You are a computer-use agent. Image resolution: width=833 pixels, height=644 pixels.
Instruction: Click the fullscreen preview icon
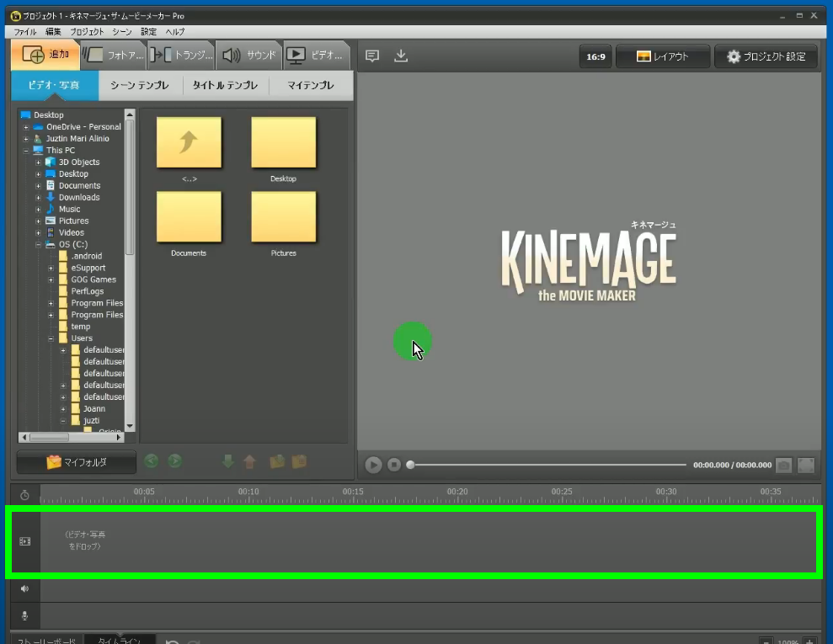[x=806, y=465]
